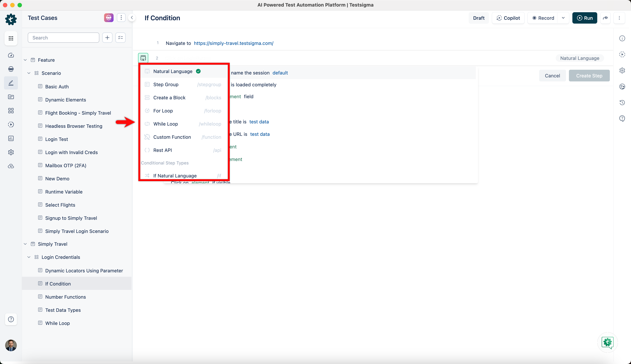Collapse the Simply Travel tree node
The image size is (631, 364).
(x=25, y=244)
